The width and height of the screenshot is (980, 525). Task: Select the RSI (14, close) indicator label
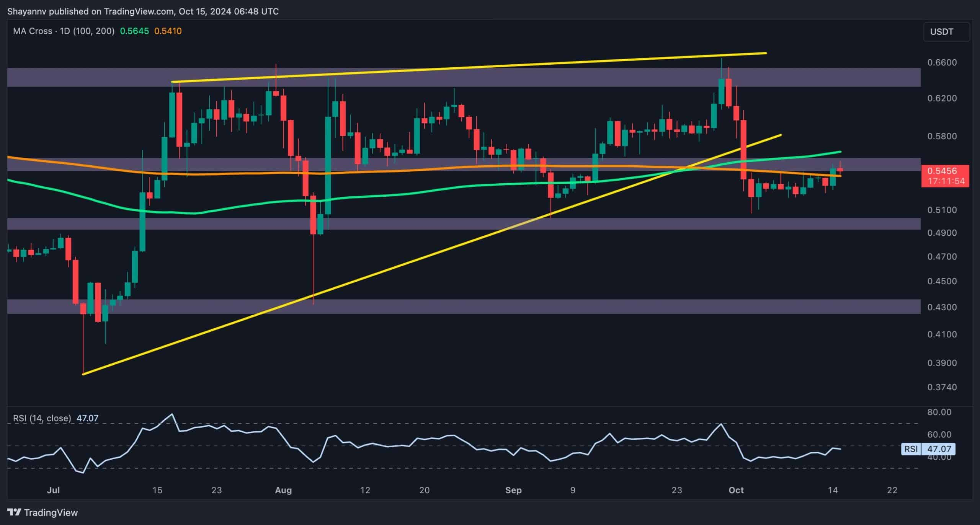(42, 418)
